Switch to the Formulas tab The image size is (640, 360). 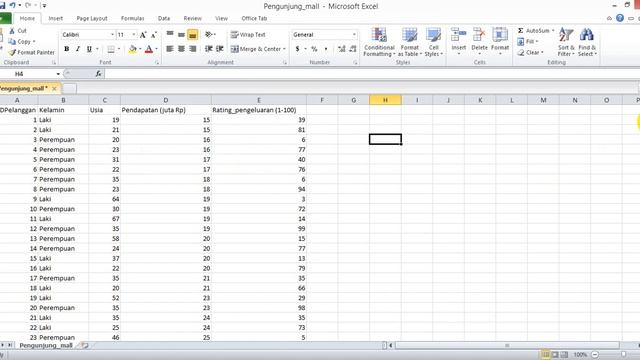[x=132, y=18]
